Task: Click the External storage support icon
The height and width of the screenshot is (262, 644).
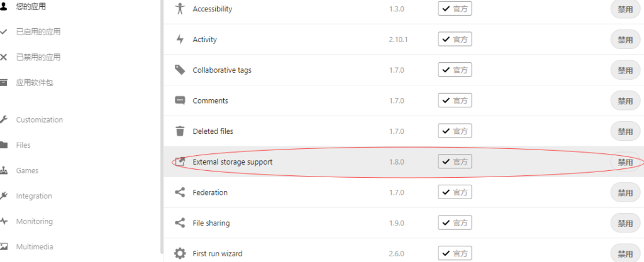Action: coord(179,161)
